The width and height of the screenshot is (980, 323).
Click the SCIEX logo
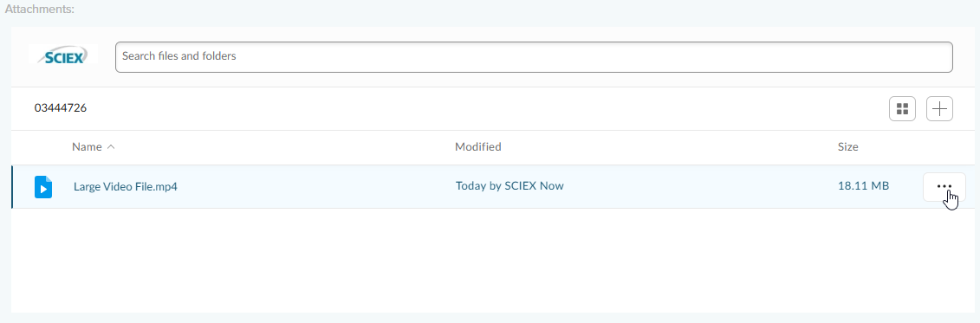[x=63, y=55]
